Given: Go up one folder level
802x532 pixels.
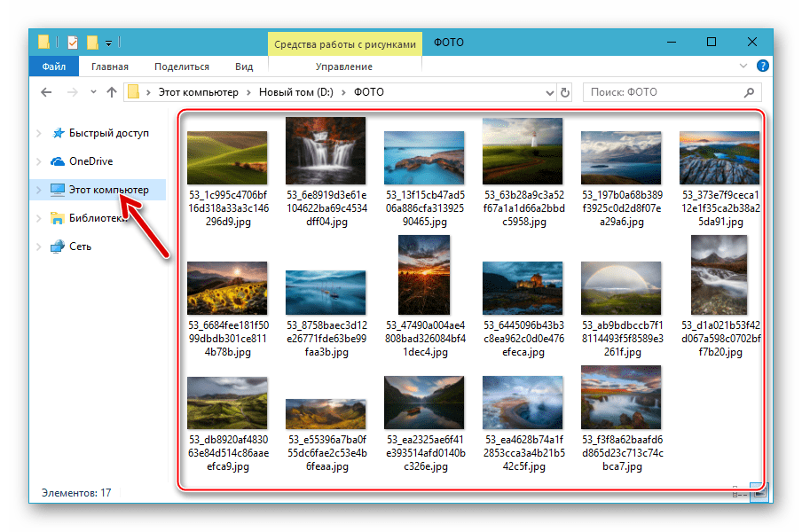Looking at the screenshot, I should [x=112, y=92].
